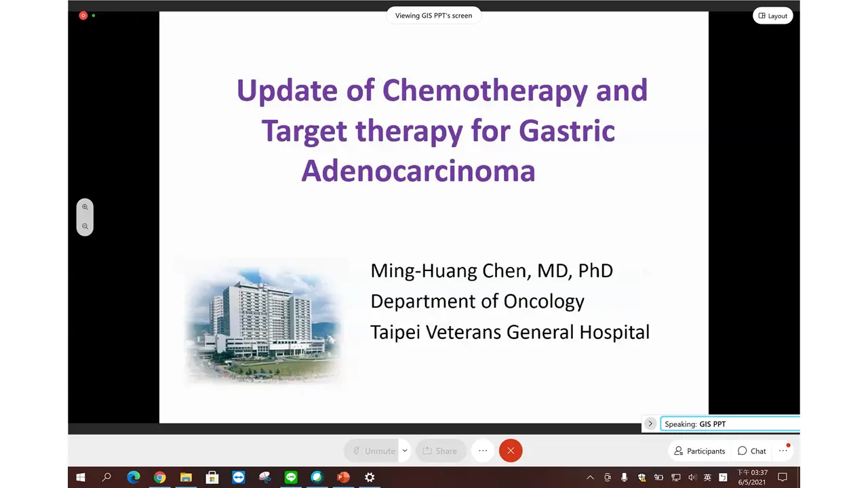Image resolution: width=868 pixels, height=488 pixels.
Task: Open PowerPoint from the taskbar
Action: 343,477
